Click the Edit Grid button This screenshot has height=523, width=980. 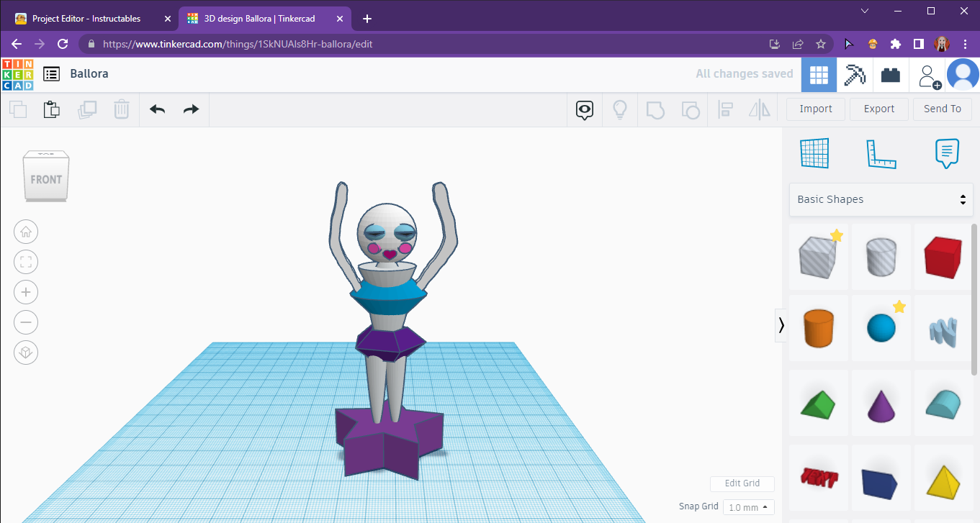tap(742, 483)
